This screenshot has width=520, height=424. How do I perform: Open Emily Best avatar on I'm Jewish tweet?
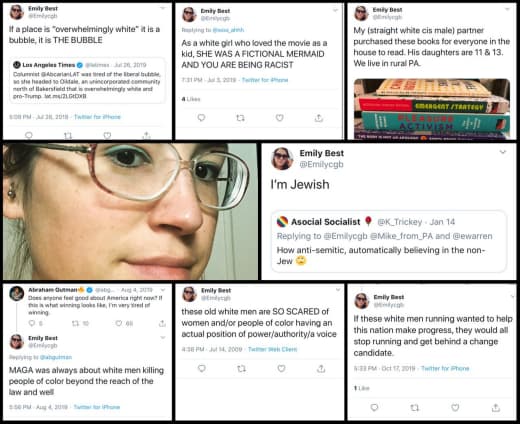point(282,159)
